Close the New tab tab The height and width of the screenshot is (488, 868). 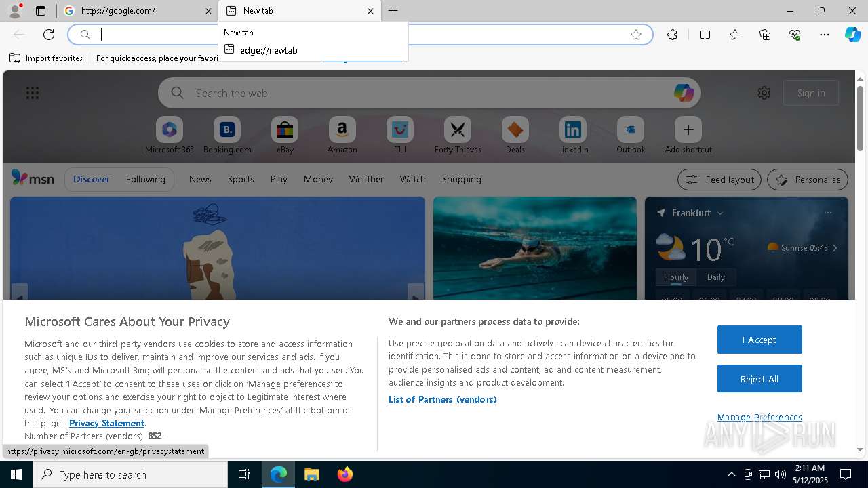370,11
